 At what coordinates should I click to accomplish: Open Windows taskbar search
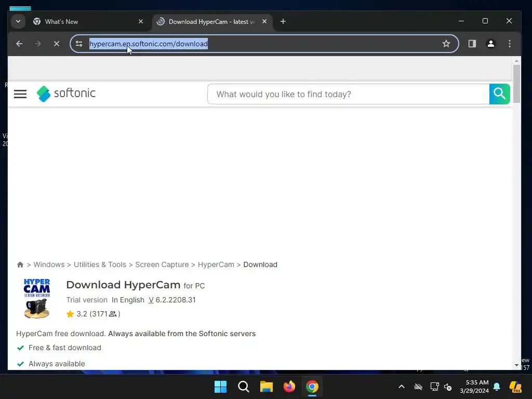coord(243,387)
